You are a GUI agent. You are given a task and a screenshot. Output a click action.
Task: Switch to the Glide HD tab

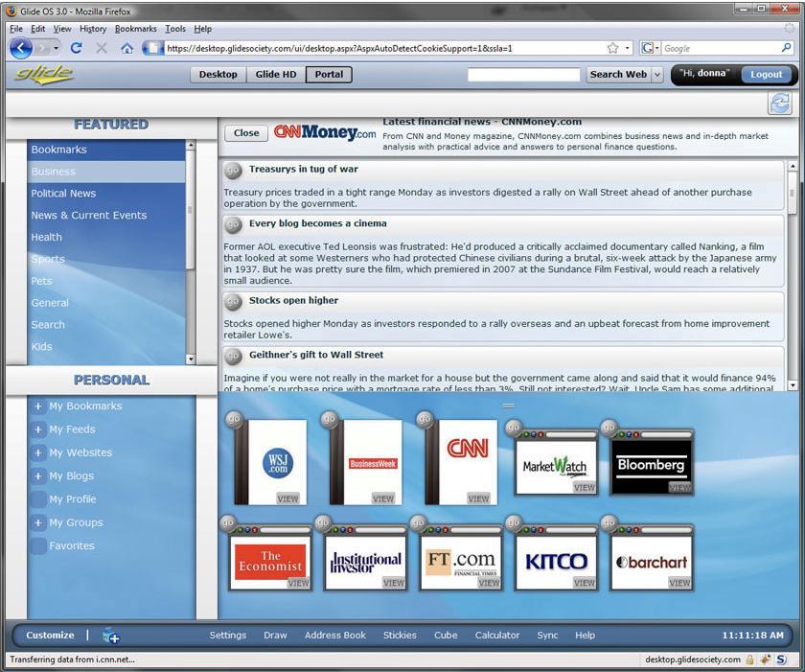coord(276,75)
